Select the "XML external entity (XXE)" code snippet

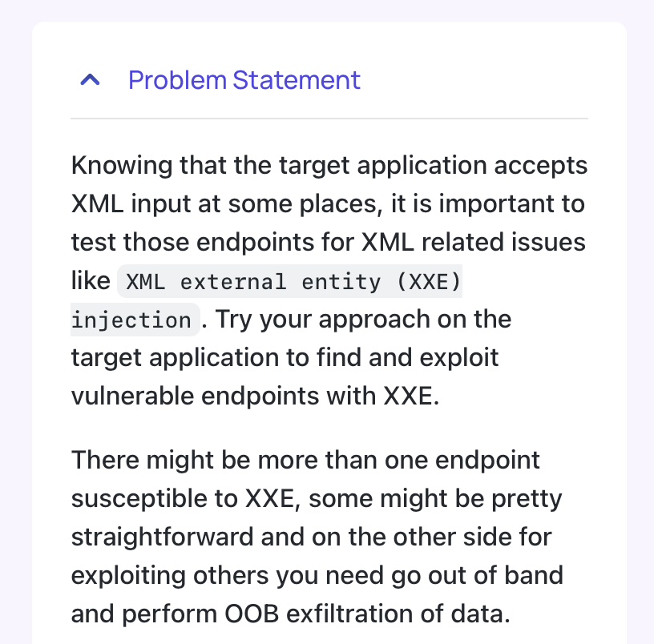pyautogui.click(x=290, y=281)
